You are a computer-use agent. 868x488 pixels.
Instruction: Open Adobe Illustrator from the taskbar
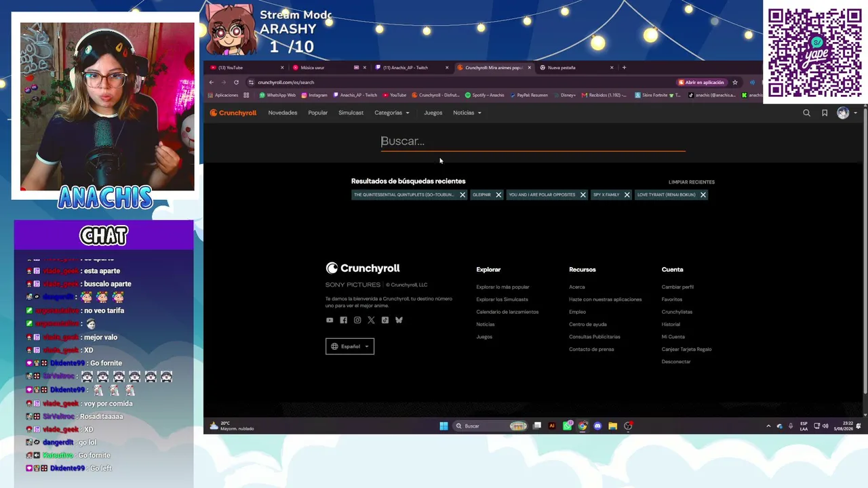[551, 426]
